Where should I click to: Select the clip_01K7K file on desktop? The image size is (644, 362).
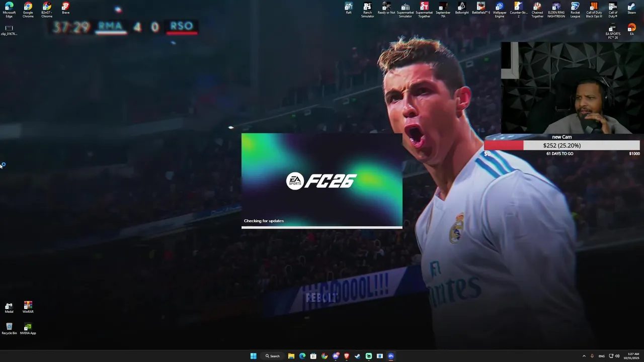coord(9,30)
